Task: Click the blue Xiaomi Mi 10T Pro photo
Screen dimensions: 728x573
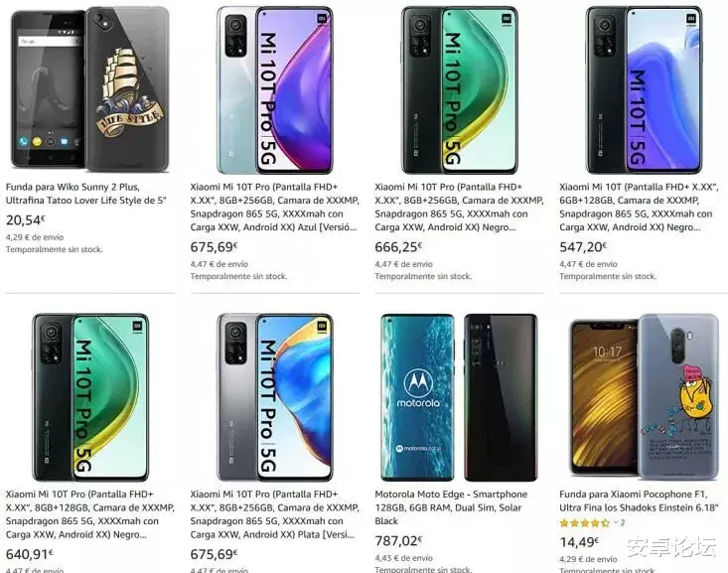Action: 273,87
